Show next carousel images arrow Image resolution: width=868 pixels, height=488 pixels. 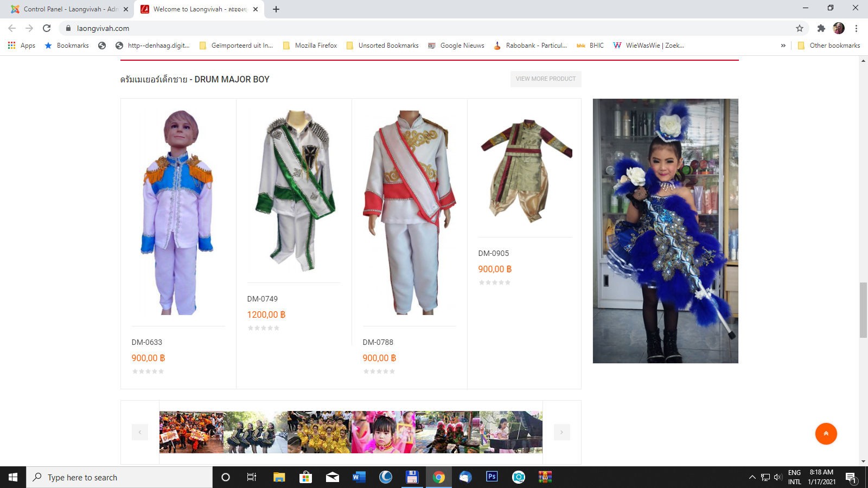point(561,432)
